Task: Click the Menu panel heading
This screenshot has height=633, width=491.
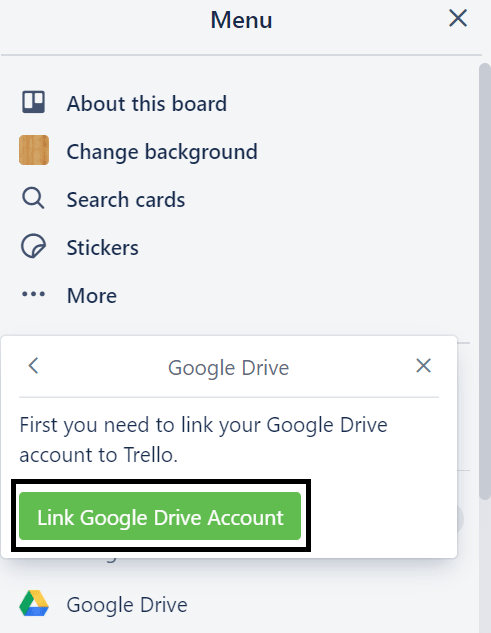Action: tap(241, 20)
